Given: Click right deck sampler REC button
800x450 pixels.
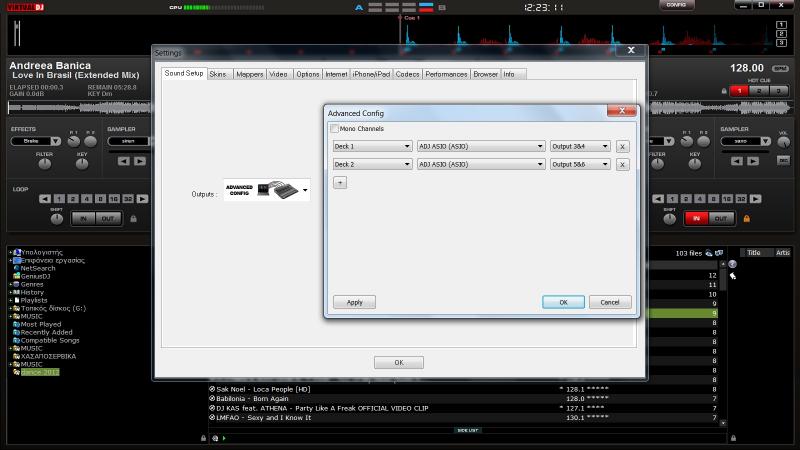Looking at the screenshot, I should click(783, 161).
